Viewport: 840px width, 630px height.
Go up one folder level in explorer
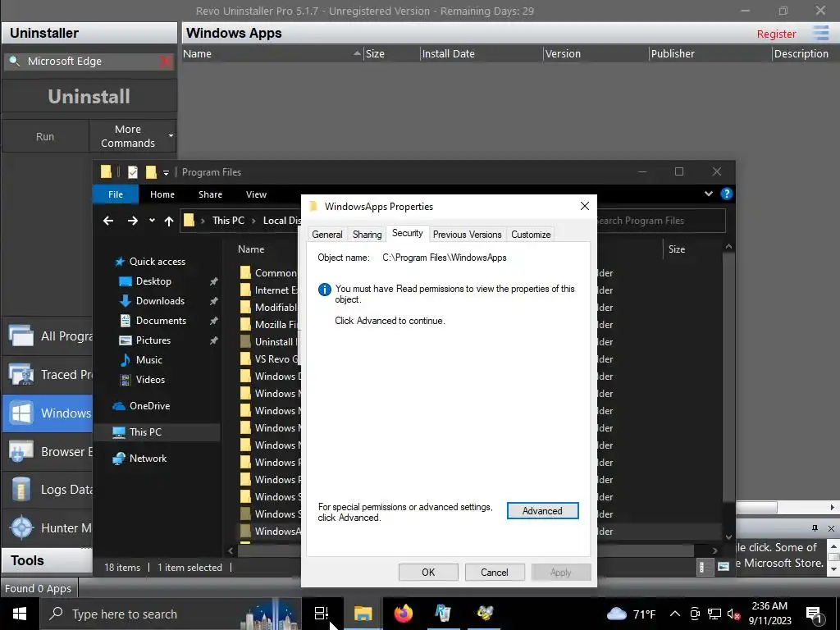pyautogui.click(x=169, y=221)
